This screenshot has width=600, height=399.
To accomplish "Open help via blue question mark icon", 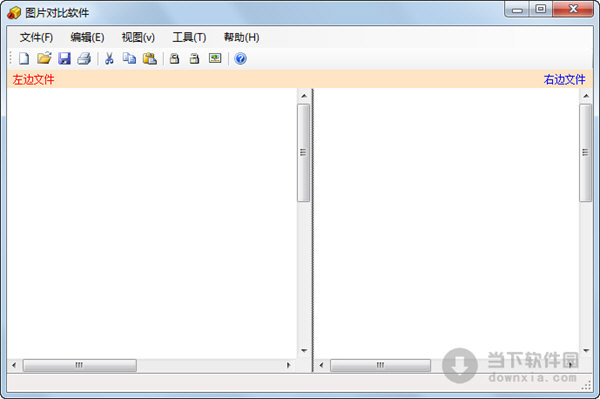I will [x=240, y=59].
